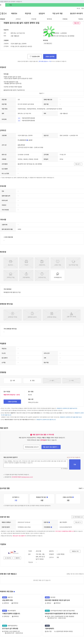The width and height of the screenshot is (84, 644).
Task: Click the 장애인용 주차장 facility icon
Action: [13, 315]
